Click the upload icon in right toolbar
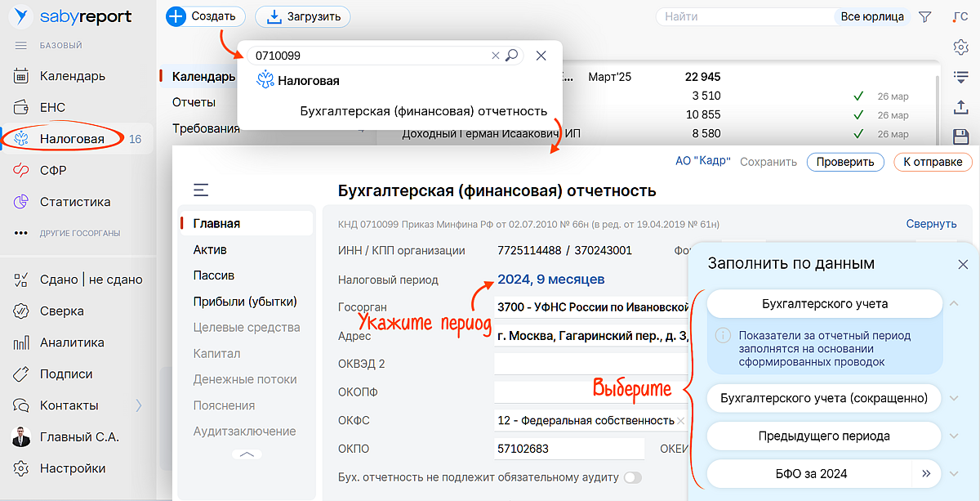This screenshot has height=501, width=980. tap(961, 107)
